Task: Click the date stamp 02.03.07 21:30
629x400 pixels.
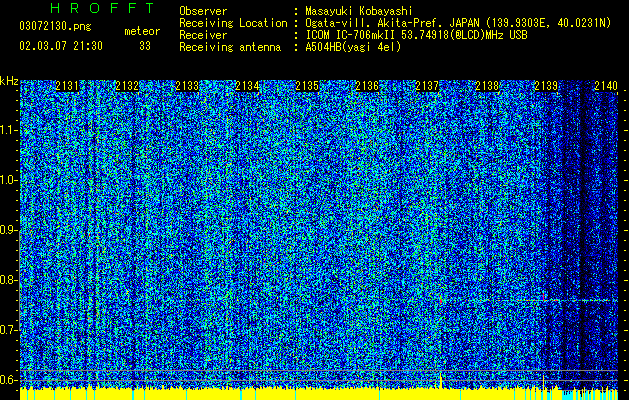Action: [61, 46]
